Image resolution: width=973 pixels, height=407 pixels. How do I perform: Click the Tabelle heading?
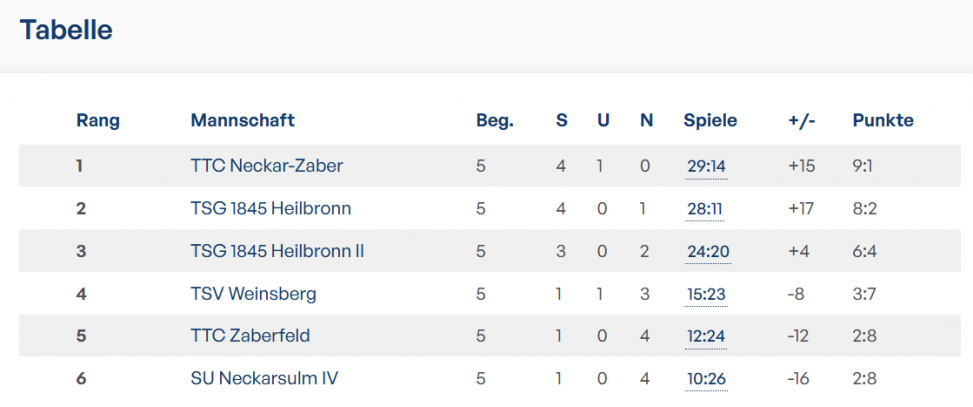66,30
